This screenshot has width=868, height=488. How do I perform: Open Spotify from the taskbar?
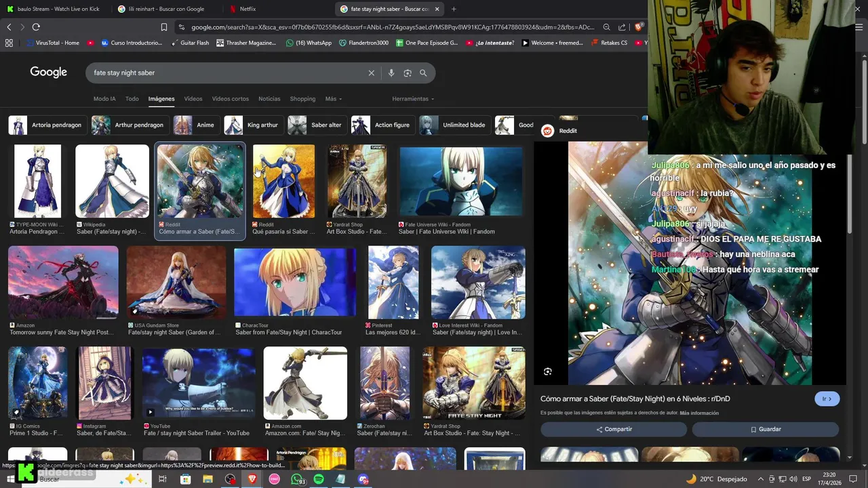pos(319,479)
